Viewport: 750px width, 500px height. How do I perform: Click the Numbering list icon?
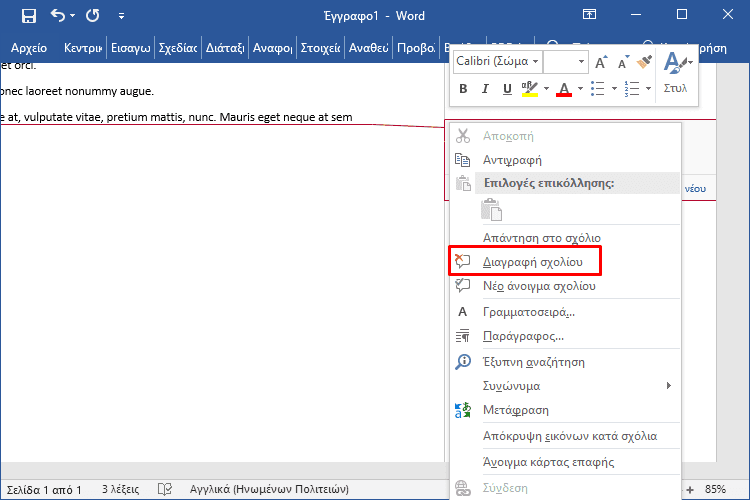pos(632,89)
